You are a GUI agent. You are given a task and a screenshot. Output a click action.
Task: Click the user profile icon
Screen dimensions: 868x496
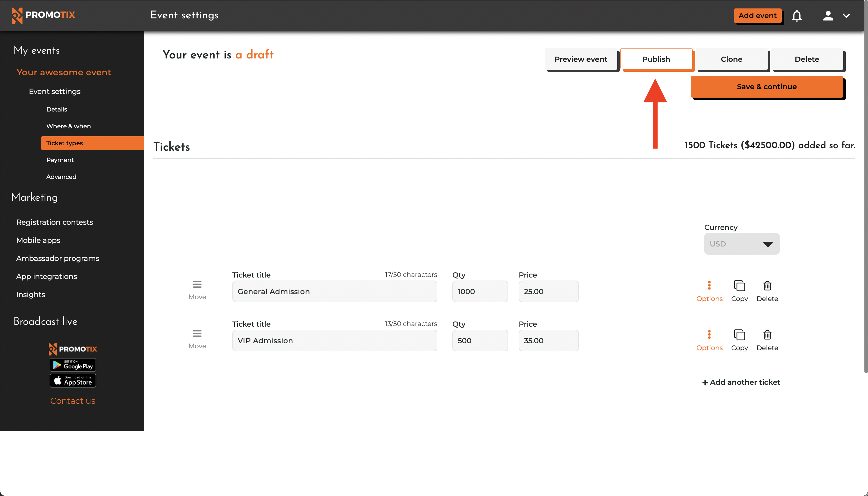(x=828, y=16)
